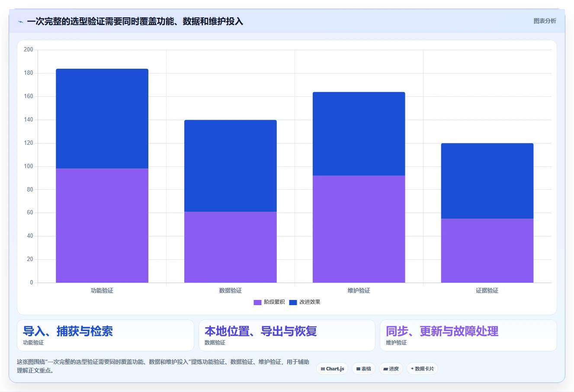Viewport: 574px width, 392px height.
Task: Click the blue 改进效果 segment of 数据验证
Action: pos(231,166)
